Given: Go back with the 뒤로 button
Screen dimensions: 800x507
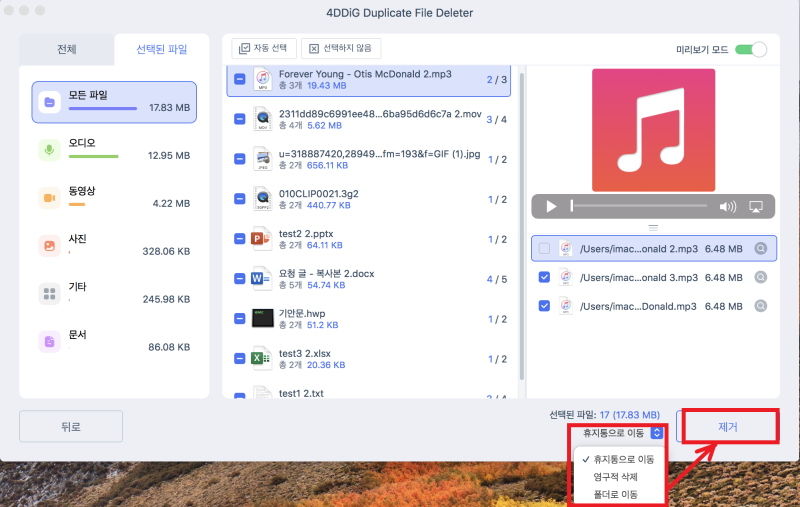Looking at the screenshot, I should point(71,426).
